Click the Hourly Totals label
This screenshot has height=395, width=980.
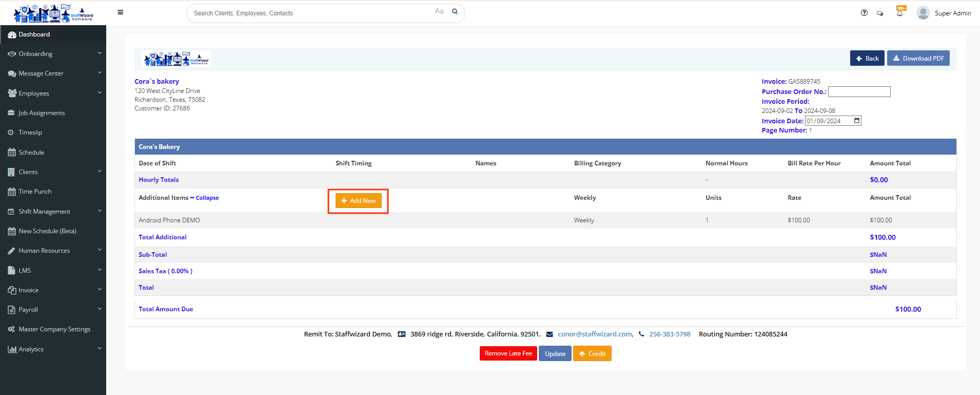(x=159, y=180)
